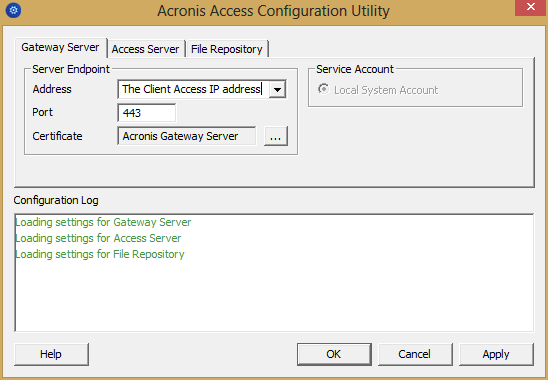Click the Acronis gear icon in title bar
Screen dimensions: 548x380
pyautogui.click(x=13, y=10)
